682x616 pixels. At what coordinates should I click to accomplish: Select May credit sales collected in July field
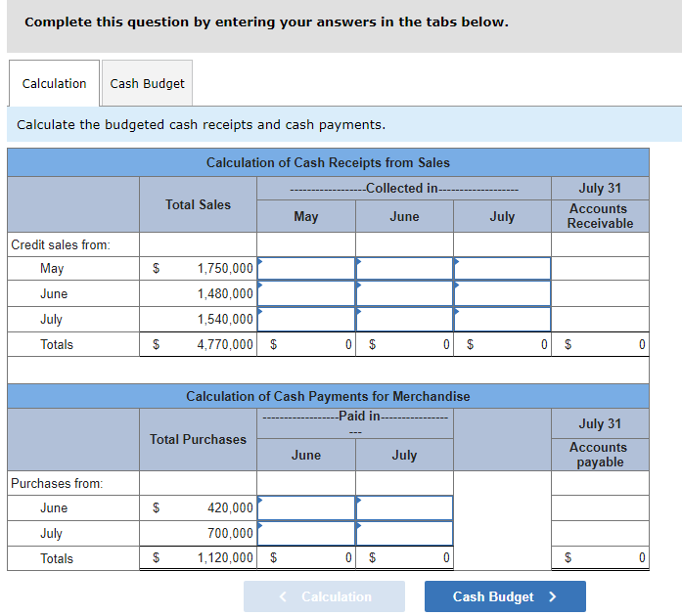pyautogui.click(x=502, y=268)
